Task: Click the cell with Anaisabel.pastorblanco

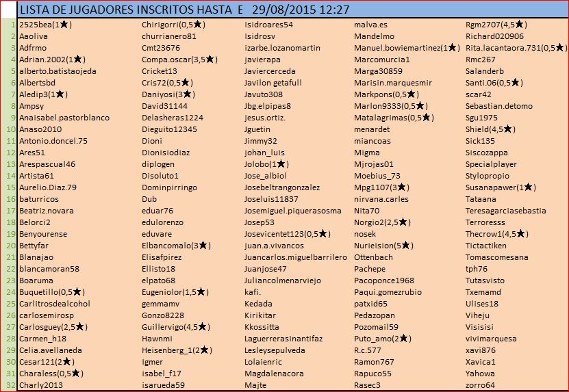Action: coord(64,118)
